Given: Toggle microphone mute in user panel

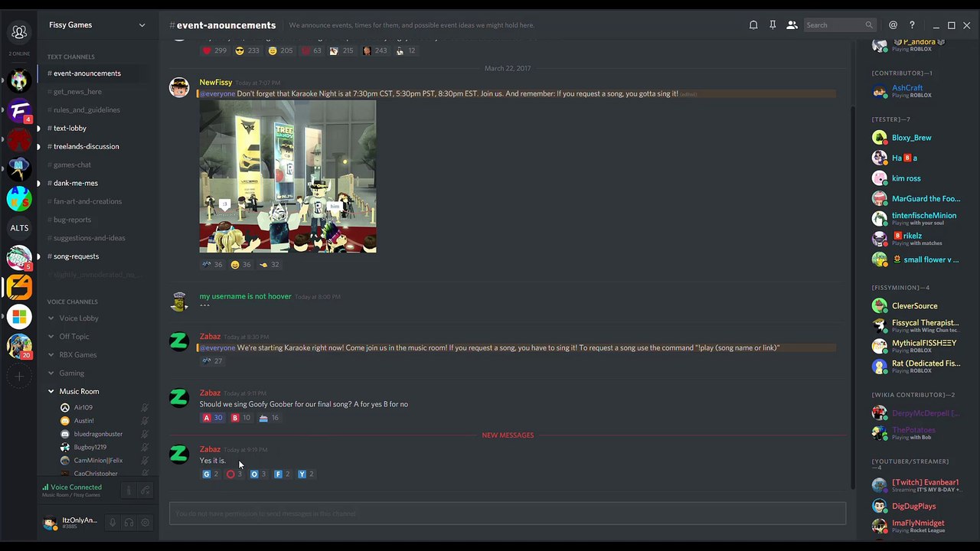Looking at the screenshot, I should click(x=113, y=523).
